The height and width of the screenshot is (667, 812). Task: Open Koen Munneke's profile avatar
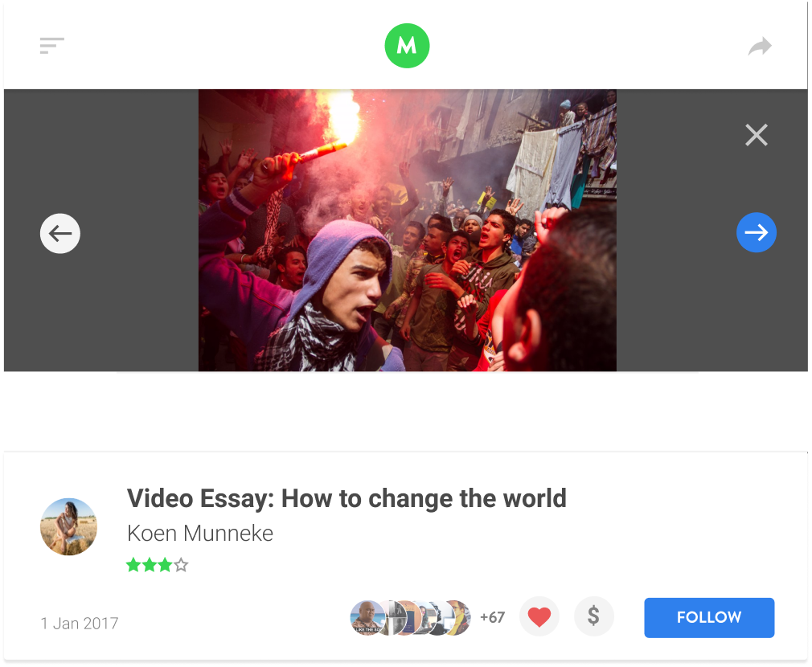(68, 526)
